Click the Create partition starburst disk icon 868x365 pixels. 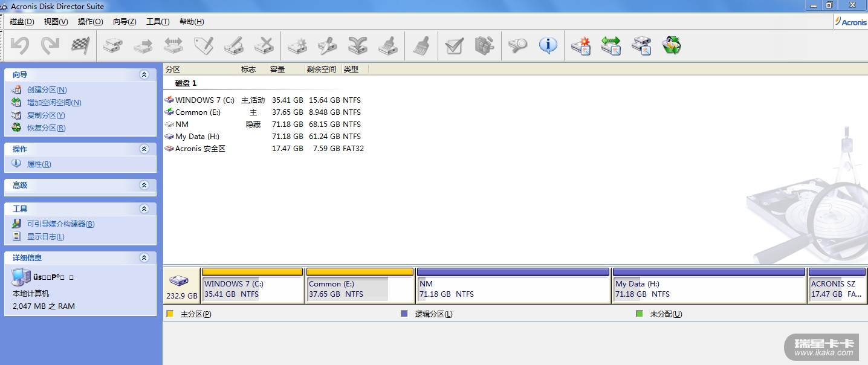(297, 46)
